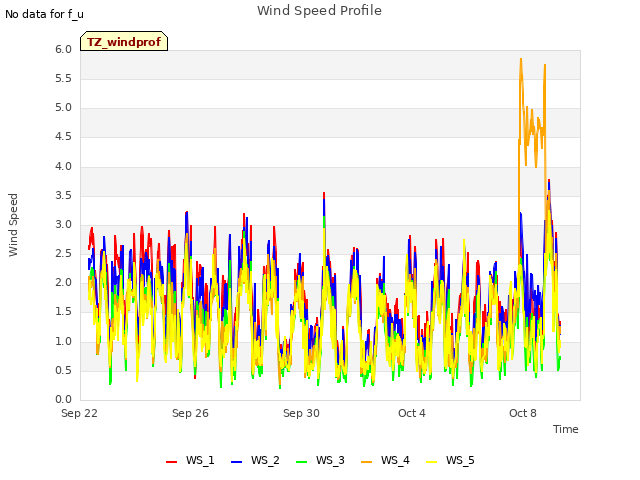The image size is (640, 480).
Task: Click the 0.5 y-axis tick label
Action: 63,371
